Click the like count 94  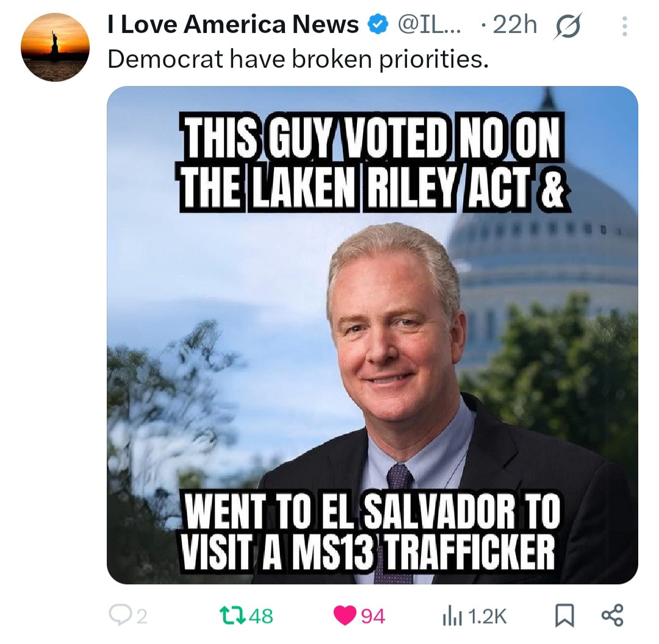pos(373,617)
